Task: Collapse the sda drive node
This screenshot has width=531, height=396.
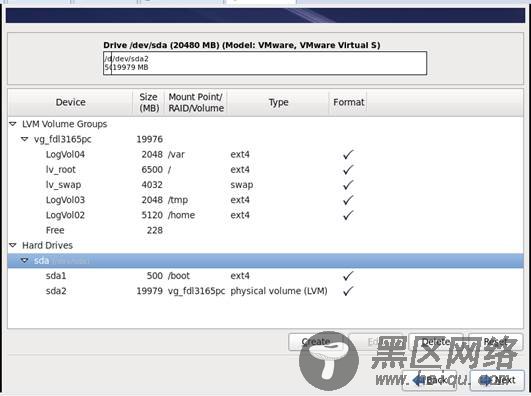Action: pyautogui.click(x=24, y=260)
